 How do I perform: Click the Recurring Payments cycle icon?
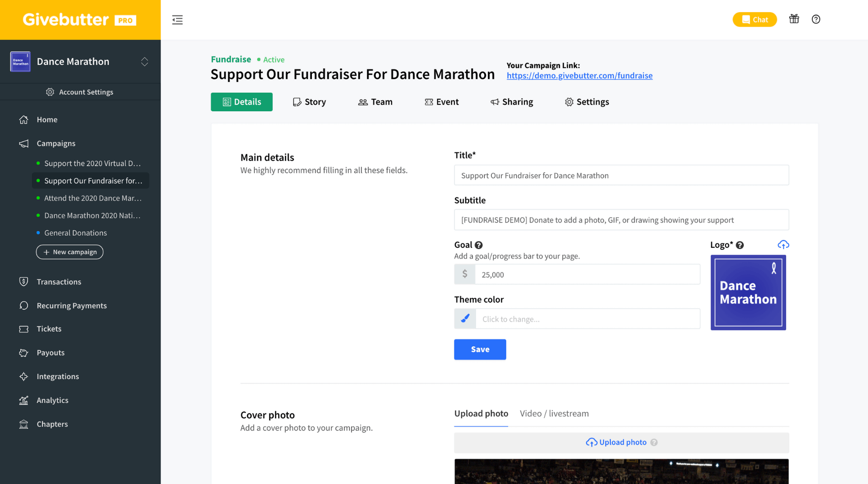pyautogui.click(x=24, y=306)
